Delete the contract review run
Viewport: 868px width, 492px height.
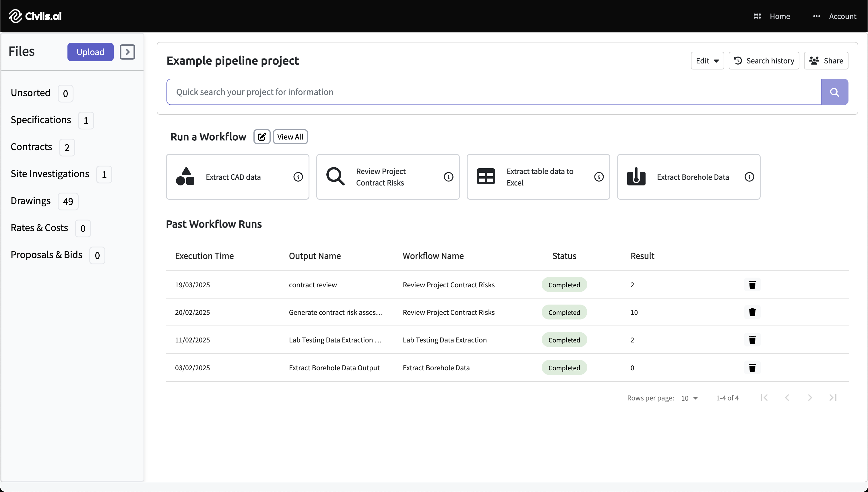coord(752,284)
